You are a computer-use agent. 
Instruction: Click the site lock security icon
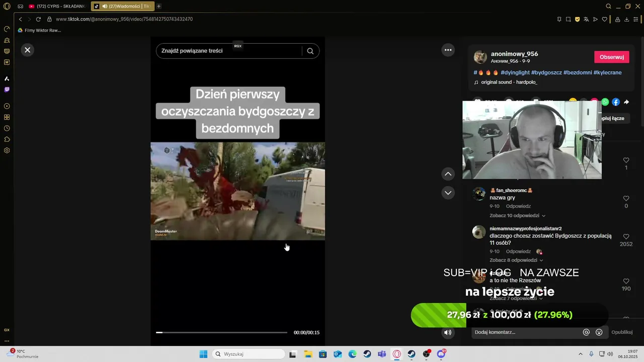(49, 19)
